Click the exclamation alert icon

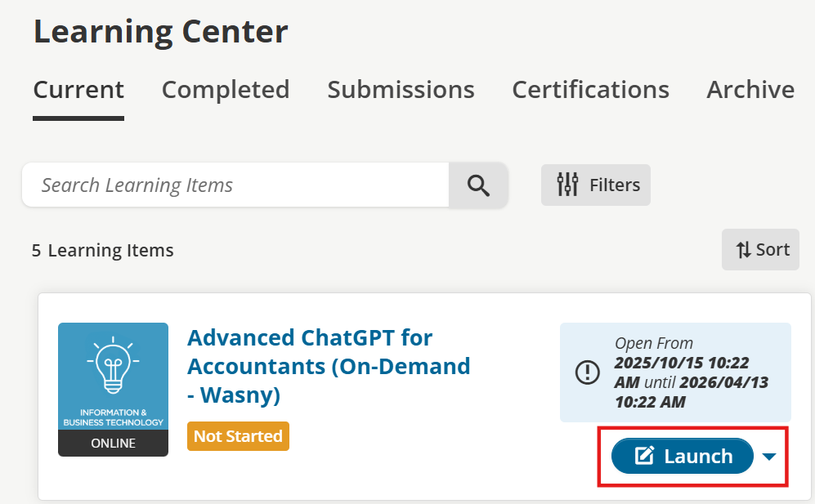click(x=588, y=372)
